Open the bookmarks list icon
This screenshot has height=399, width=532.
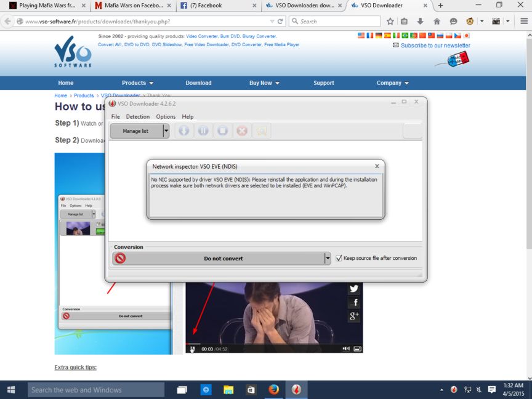pos(404,22)
